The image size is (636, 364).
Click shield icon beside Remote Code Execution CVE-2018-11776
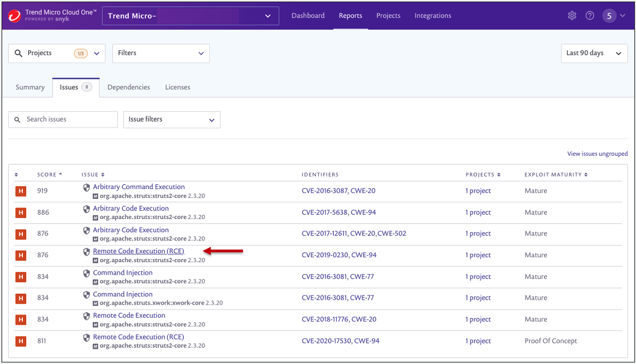tap(86, 316)
